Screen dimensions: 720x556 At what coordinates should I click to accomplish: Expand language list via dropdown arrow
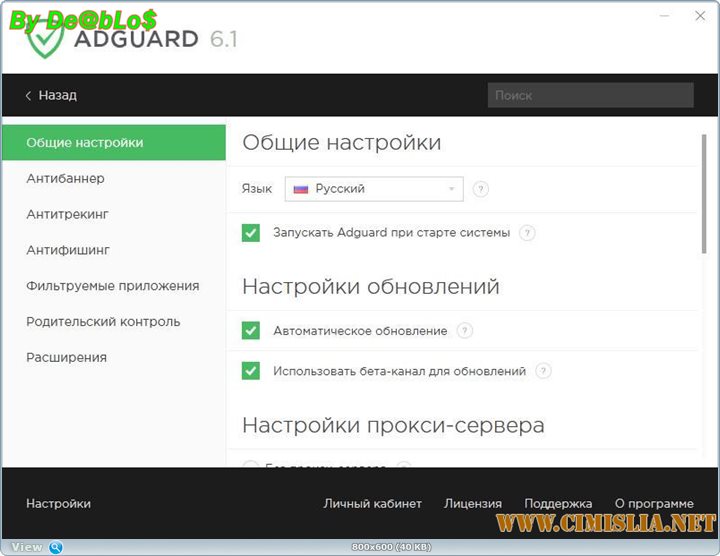[451, 189]
